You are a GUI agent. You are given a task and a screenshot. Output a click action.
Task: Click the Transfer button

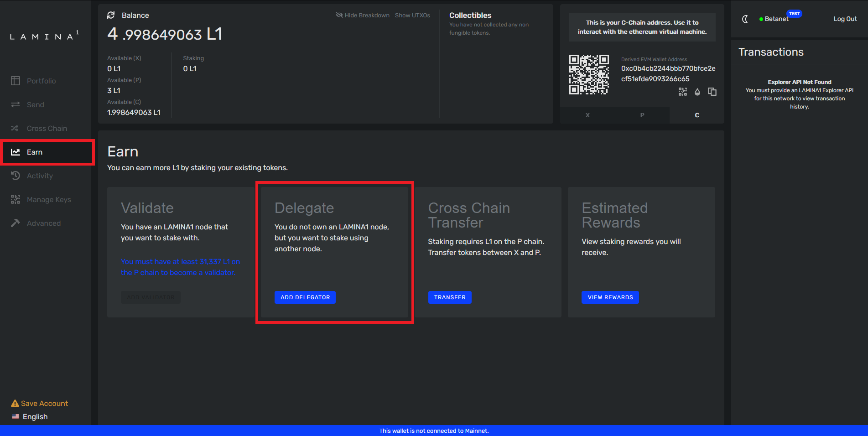(449, 297)
